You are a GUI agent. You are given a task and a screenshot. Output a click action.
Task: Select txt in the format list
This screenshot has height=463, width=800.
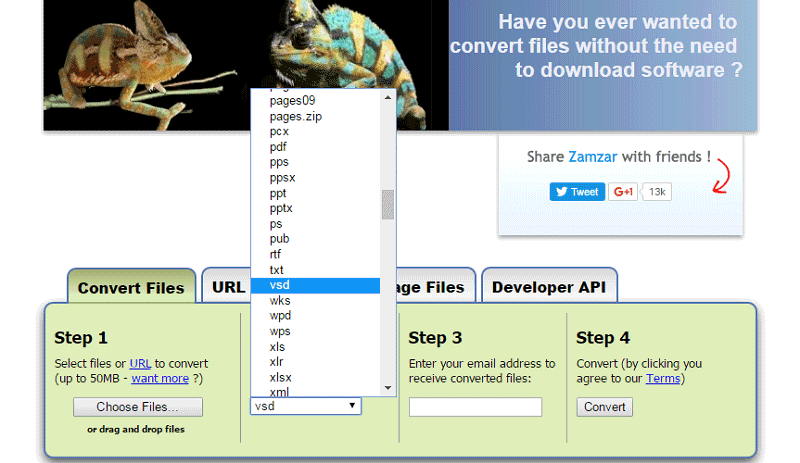pos(315,270)
